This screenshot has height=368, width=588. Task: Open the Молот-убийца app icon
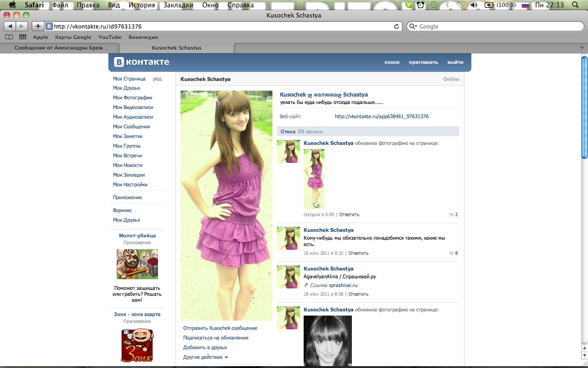pyautogui.click(x=137, y=264)
